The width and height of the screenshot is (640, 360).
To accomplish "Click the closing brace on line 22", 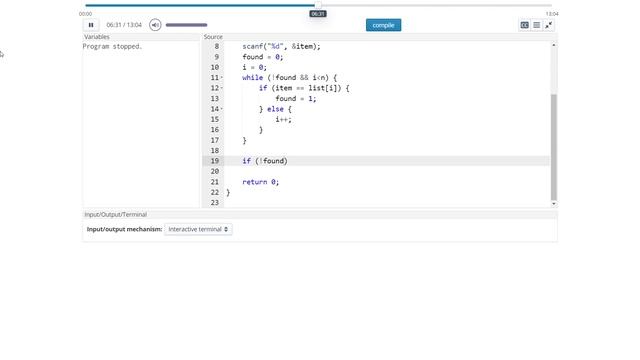I will (x=228, y=192).
